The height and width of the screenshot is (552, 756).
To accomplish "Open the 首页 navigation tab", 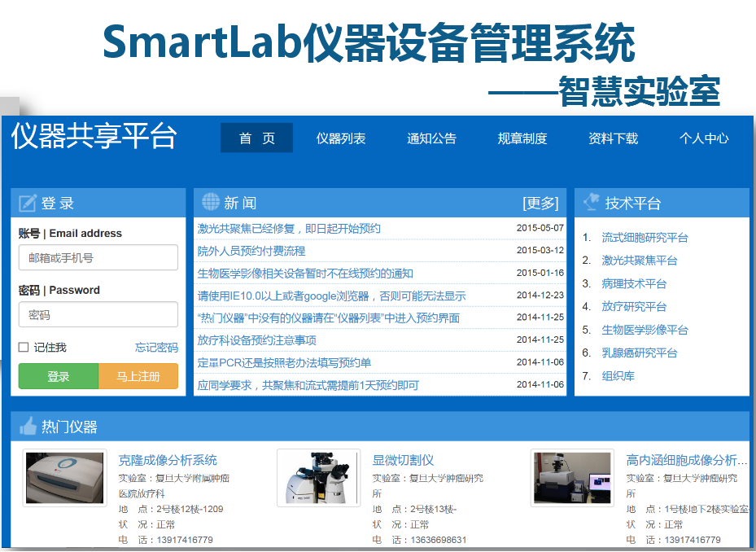I will coord(256,138).
